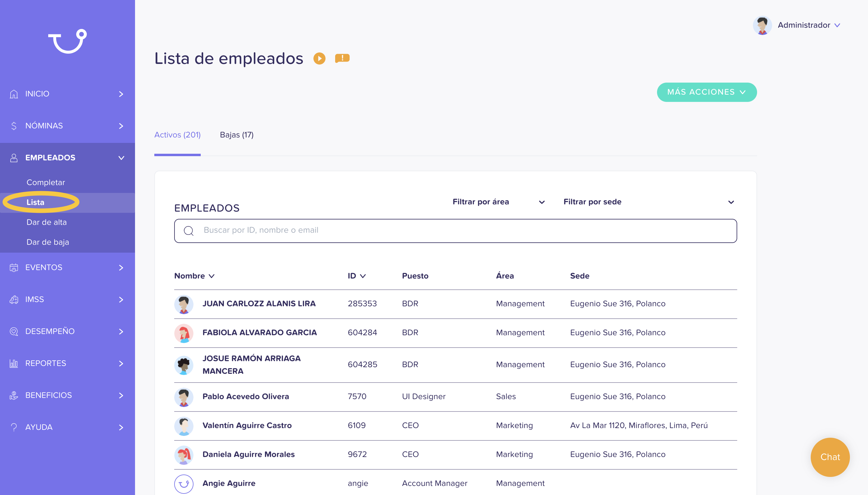Click the Beneficios hand icon

[14, 396]
